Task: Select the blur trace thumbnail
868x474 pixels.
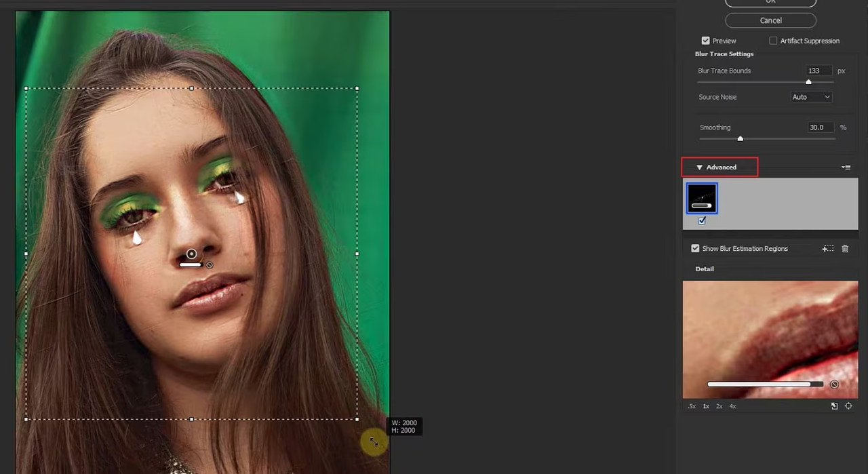Action: tap(702, 197)
